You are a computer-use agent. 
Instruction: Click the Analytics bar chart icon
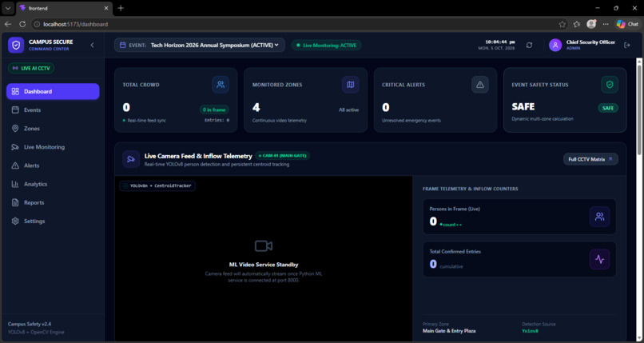(15, 184)
